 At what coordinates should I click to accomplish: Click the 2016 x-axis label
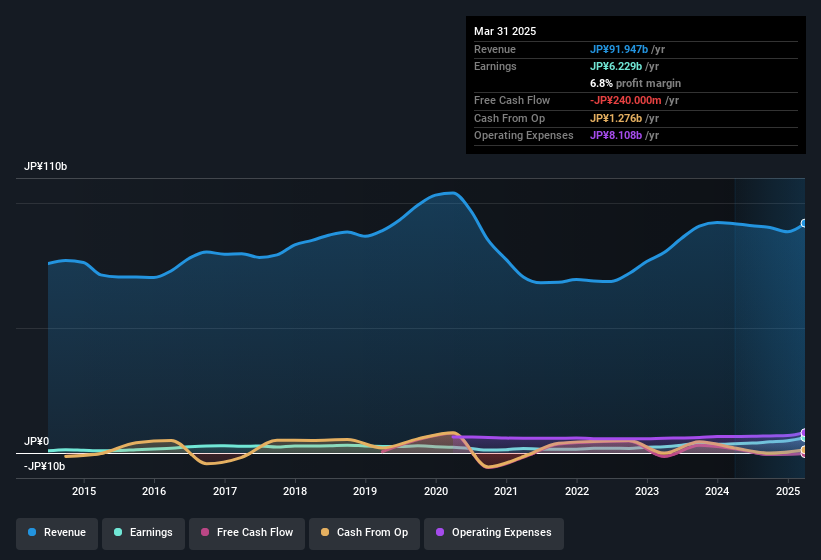coord(154,491)
